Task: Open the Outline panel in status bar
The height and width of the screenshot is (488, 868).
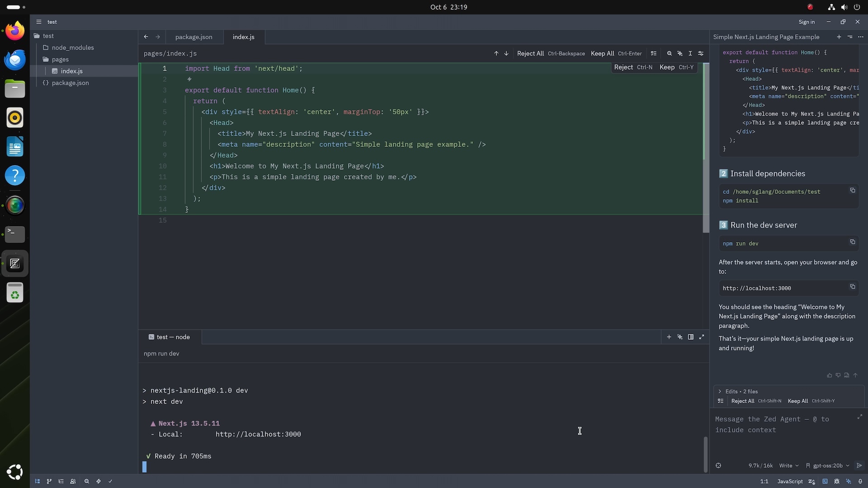Action: coord(61,481)
